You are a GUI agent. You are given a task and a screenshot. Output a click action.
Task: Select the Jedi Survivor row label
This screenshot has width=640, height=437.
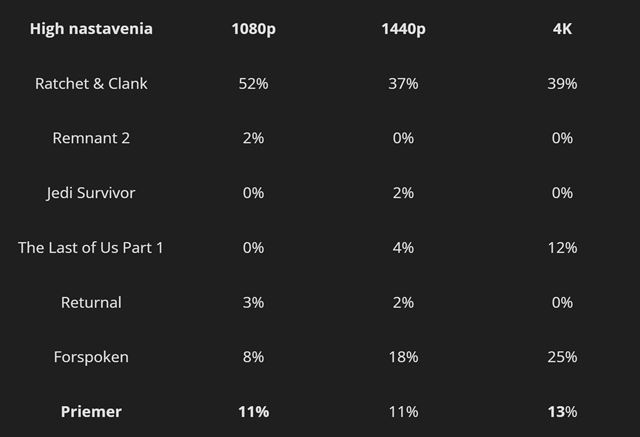(x=91, y=193)
